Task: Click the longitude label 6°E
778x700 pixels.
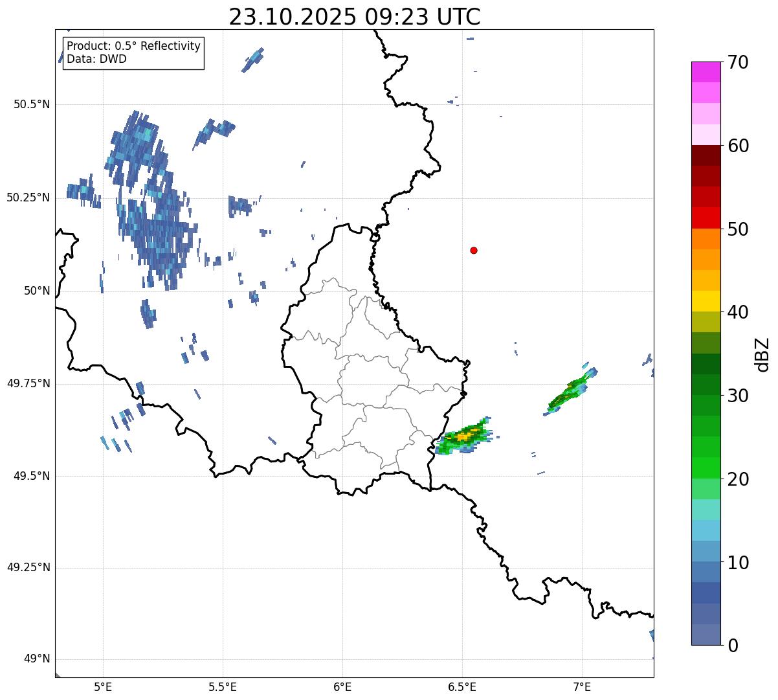Action: point(342,687)
